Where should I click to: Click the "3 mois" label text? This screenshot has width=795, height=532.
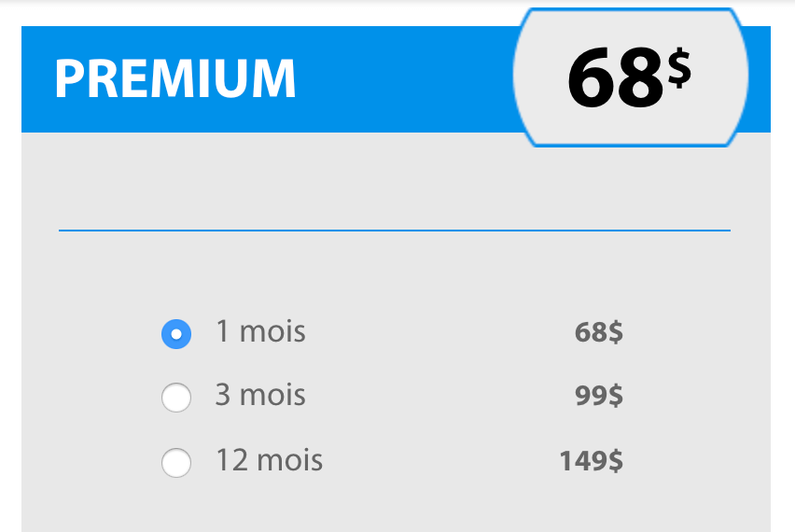click(x=260, y=395)
